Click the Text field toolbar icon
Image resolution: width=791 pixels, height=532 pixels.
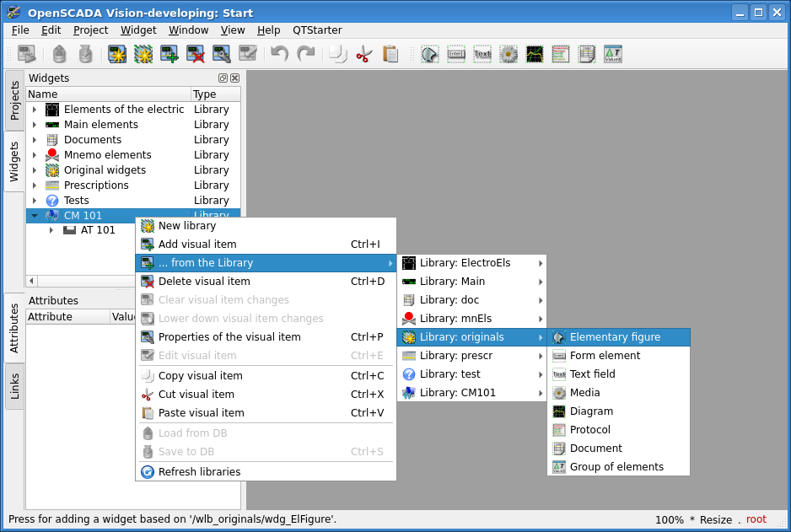(482, 55)
